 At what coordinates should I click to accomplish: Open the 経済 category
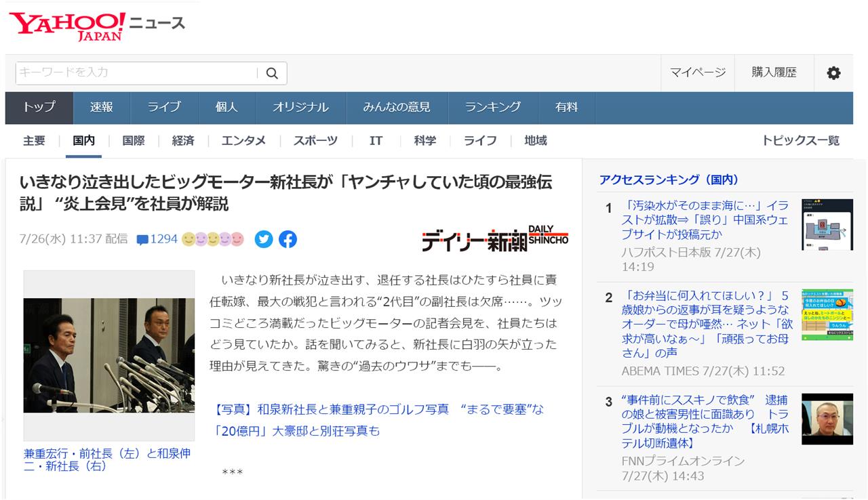point(183,141)
